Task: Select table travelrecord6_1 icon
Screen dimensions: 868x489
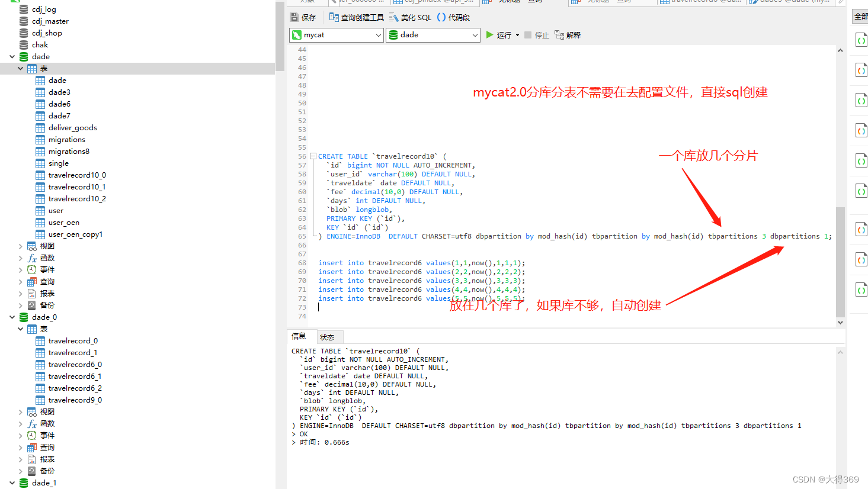Action: pos(40,377)
